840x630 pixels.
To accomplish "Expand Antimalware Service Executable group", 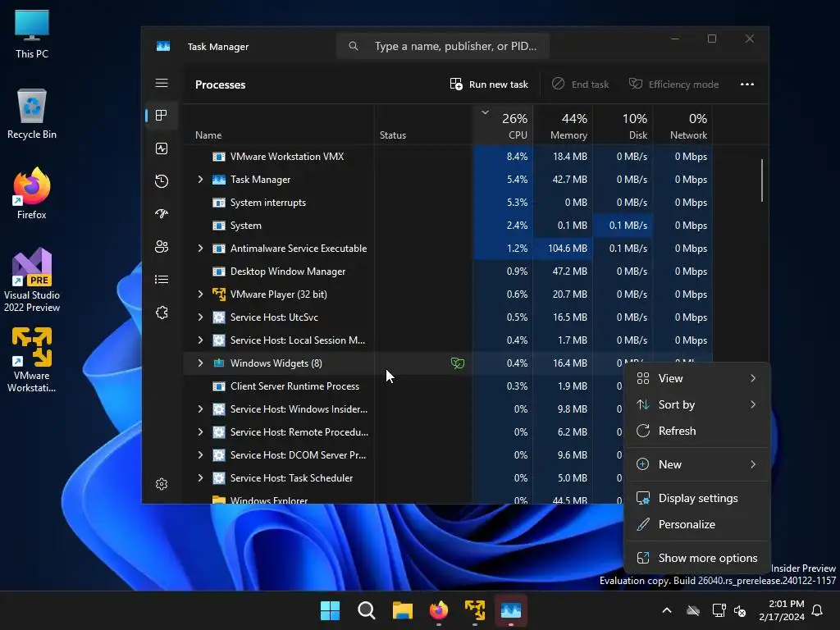I will coord(200,248).
